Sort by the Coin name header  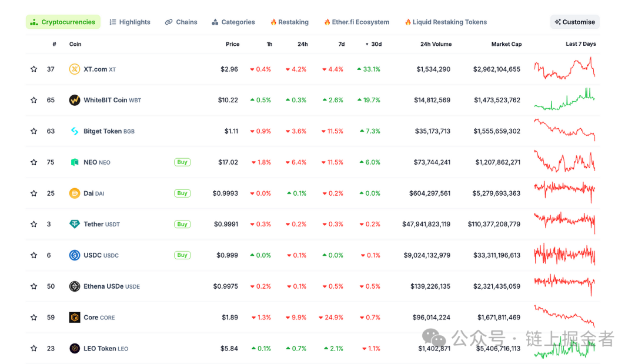click(75, 44)
